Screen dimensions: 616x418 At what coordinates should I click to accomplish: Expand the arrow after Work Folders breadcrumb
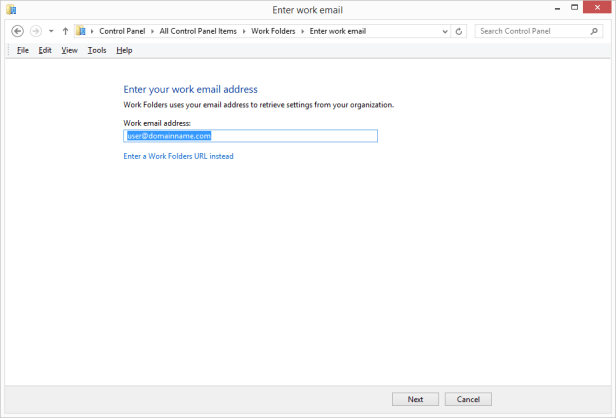tap(304, 31)
